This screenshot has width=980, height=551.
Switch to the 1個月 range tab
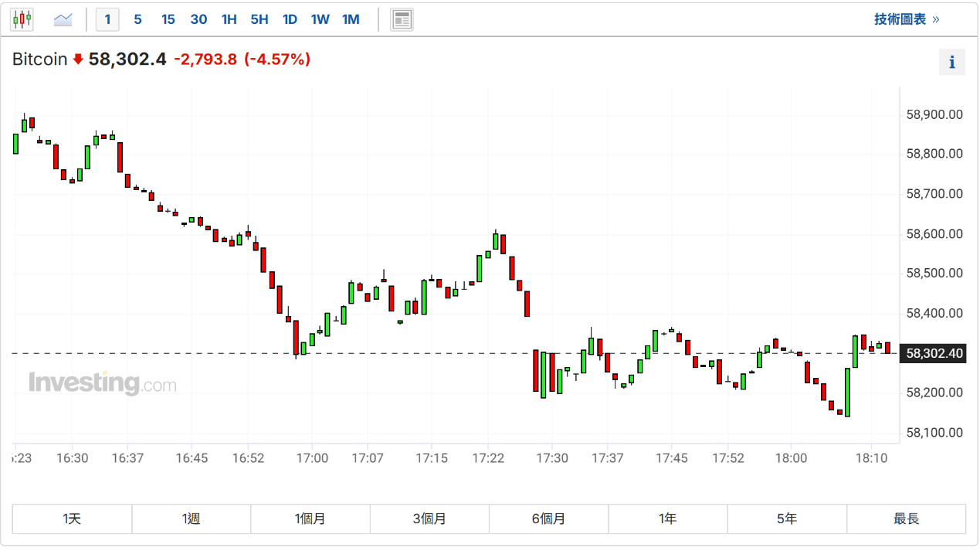click(310, 519)
